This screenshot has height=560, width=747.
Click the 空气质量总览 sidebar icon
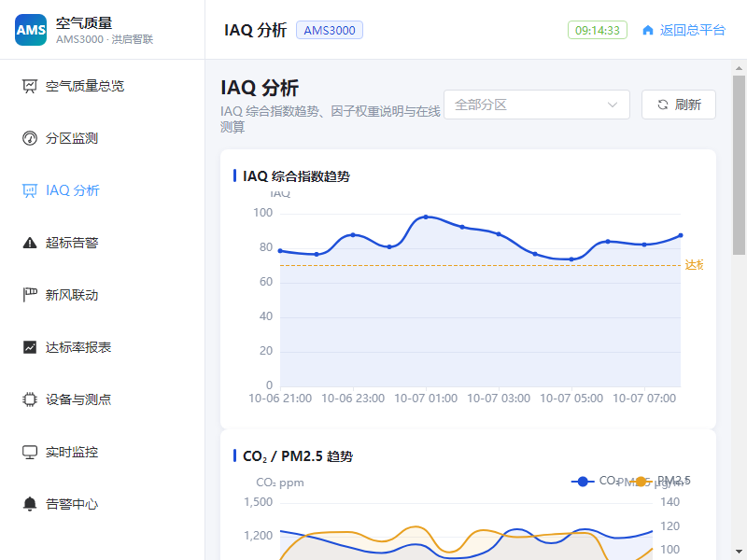tap(30, 86)
